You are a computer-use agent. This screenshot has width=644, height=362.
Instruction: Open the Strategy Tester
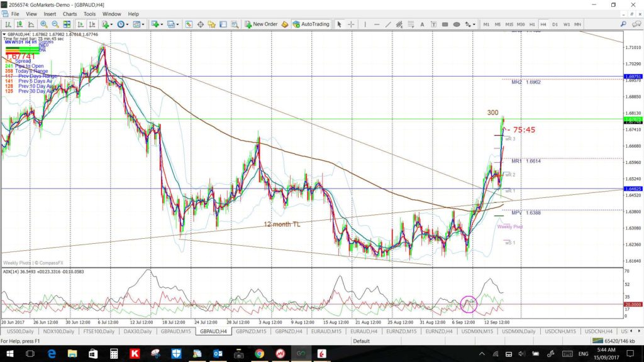click(235, 25)
